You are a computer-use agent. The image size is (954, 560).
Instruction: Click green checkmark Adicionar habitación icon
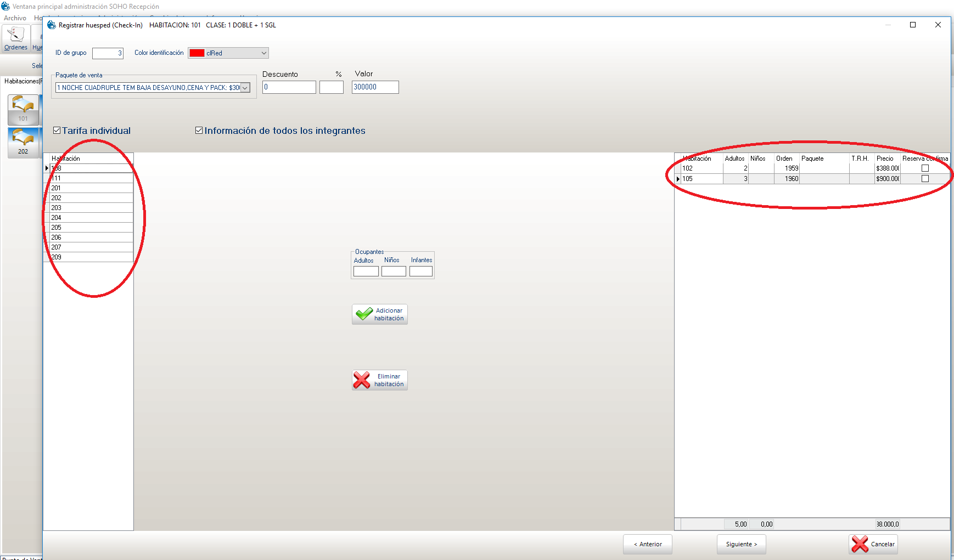[363, 314]
